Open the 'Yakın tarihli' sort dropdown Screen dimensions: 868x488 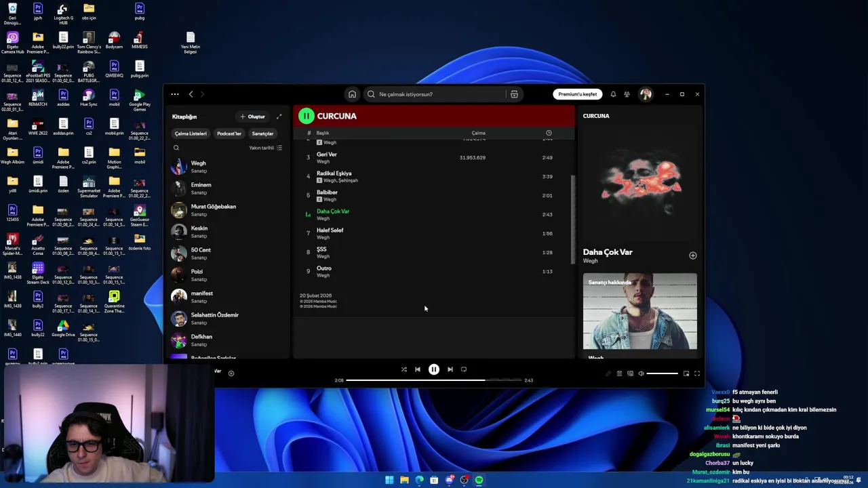[265, 148]
